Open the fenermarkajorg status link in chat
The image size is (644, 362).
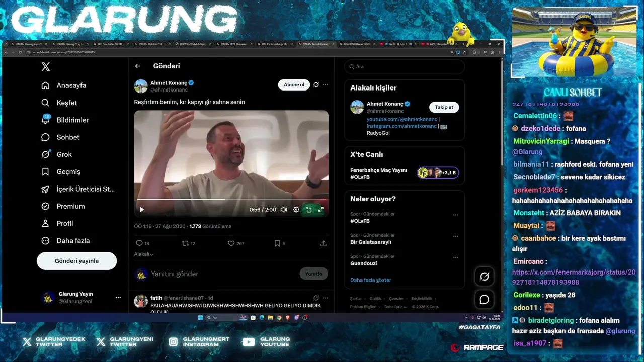(x=574, y=277)
